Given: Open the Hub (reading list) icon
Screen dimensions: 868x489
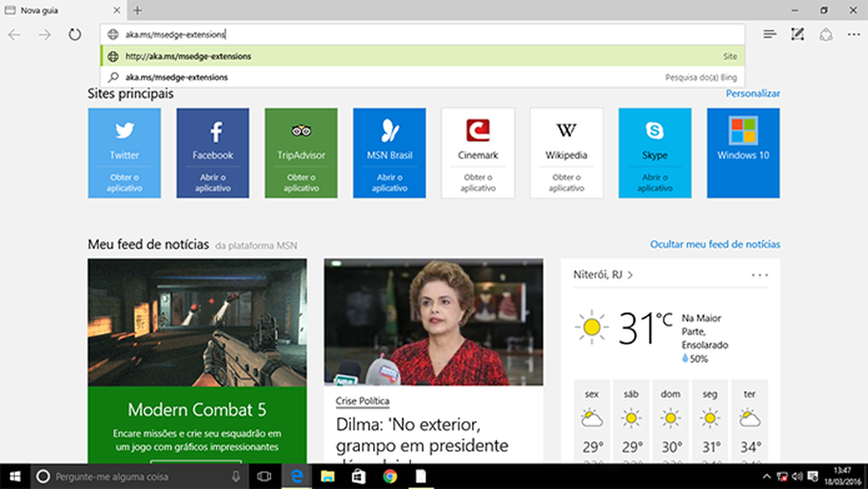Looking at the screenshot, I should pyautogui.click(x=769, y=34).
